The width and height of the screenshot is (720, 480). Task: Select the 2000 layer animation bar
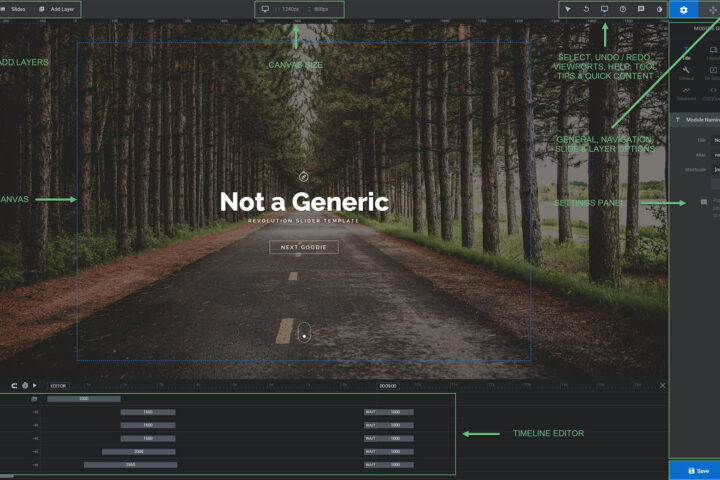point(139,452)
